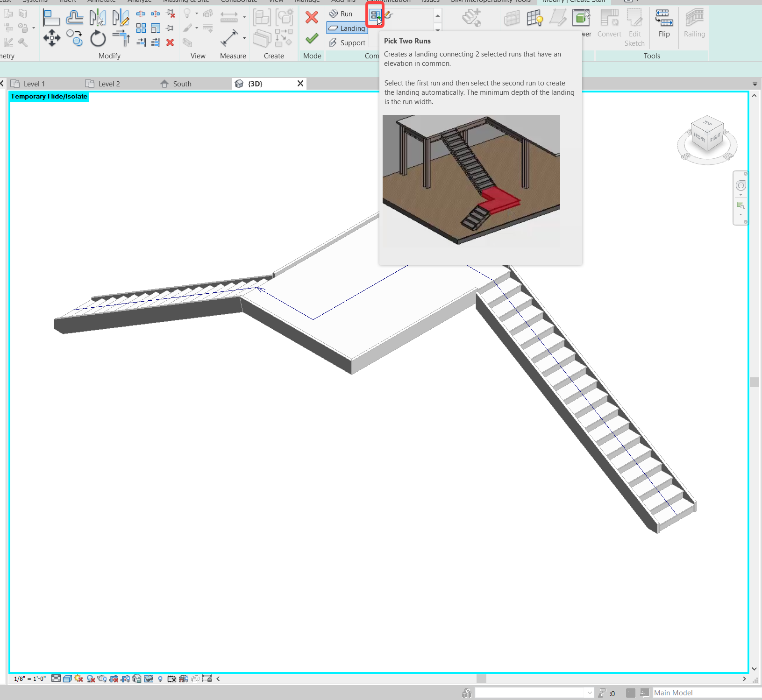This screenshot has width=762, height=700.
Task: Select the Move tool in the Modify panel
Action: tap(52, 38)
